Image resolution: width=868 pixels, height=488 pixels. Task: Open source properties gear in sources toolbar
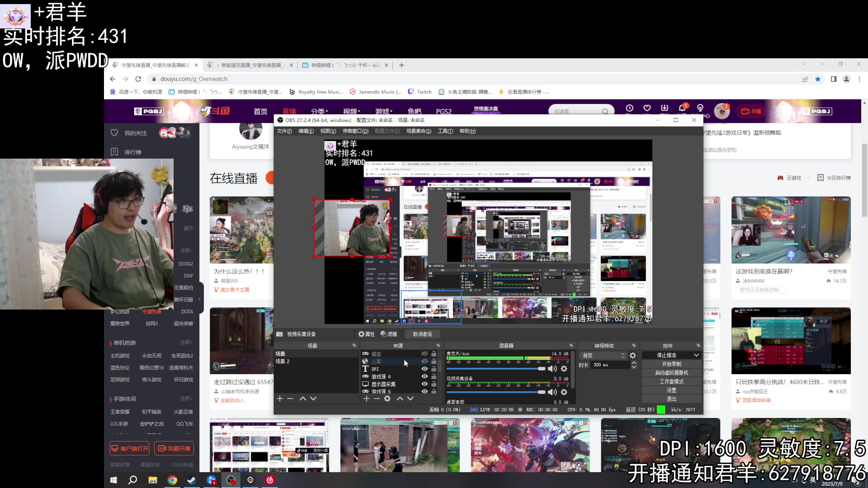click(387, 399)
